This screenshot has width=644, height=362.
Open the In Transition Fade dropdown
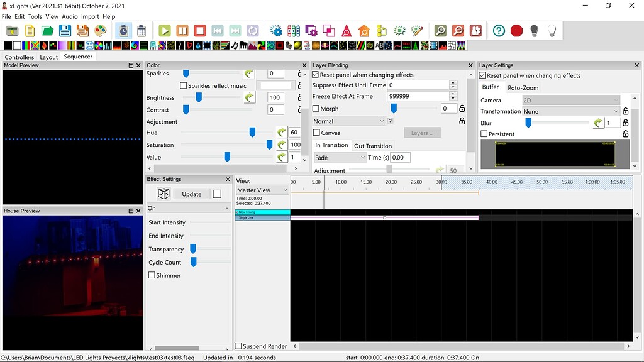(x=340, y=158)
